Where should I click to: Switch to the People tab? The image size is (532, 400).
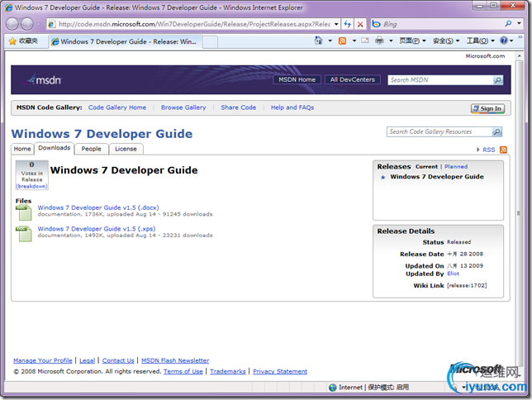pos(91,149)
